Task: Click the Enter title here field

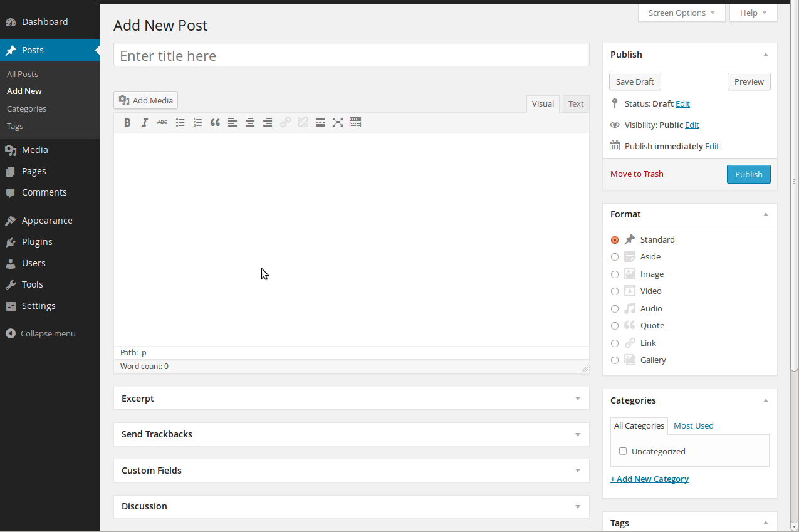Action: pyautogui.click(x=351, y=55)
